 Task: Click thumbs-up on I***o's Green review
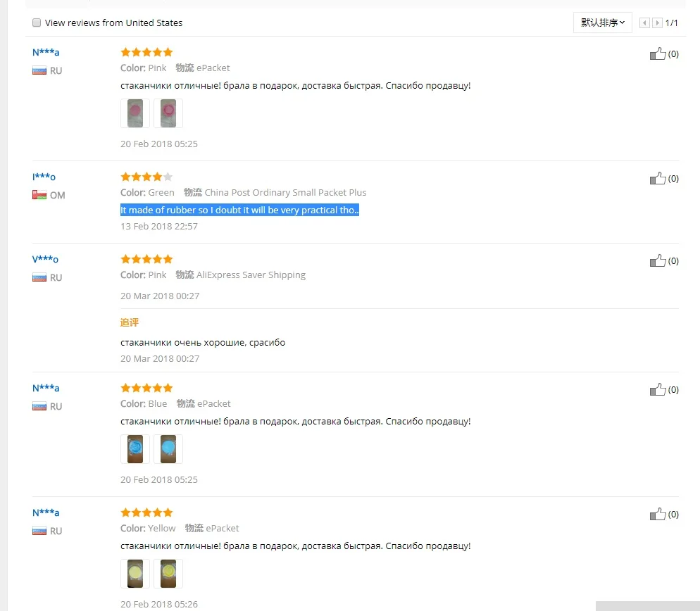[x=658, y=179]
